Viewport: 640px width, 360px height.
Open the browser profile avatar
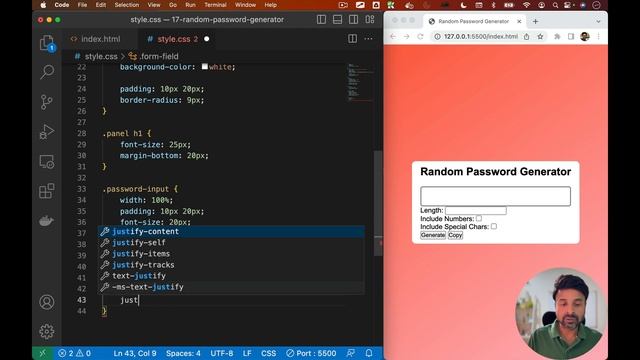pyautogui.click(x=584, y=36)
